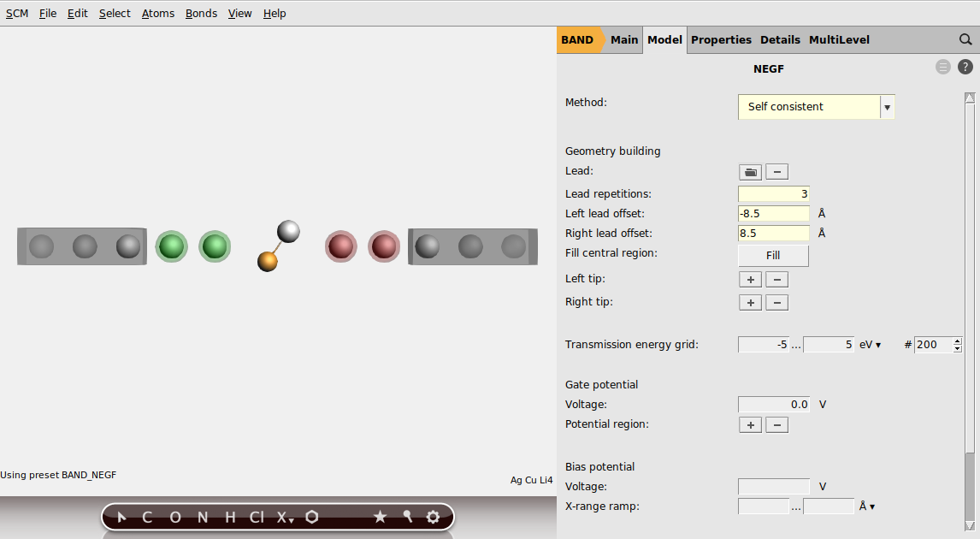This screenshot has height=539, width=980.
Task: Select the pointer selection tool in the bottom toolbar
Action: [120, 517]
